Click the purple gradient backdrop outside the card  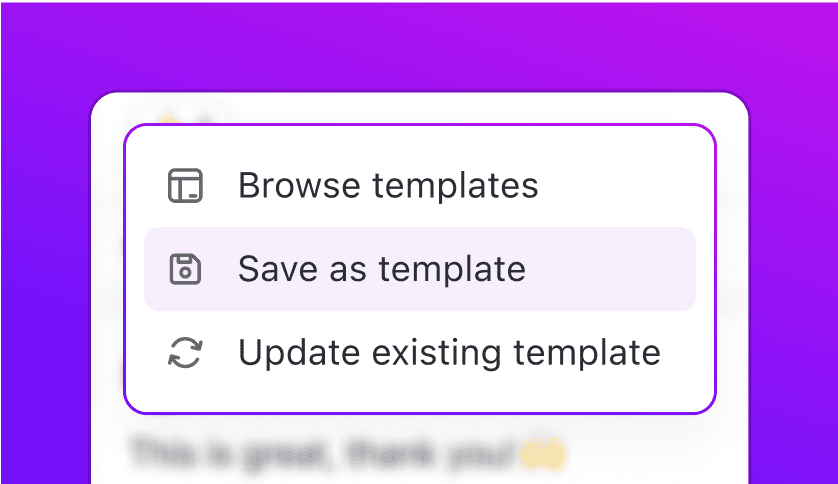(x=417, y=45)
